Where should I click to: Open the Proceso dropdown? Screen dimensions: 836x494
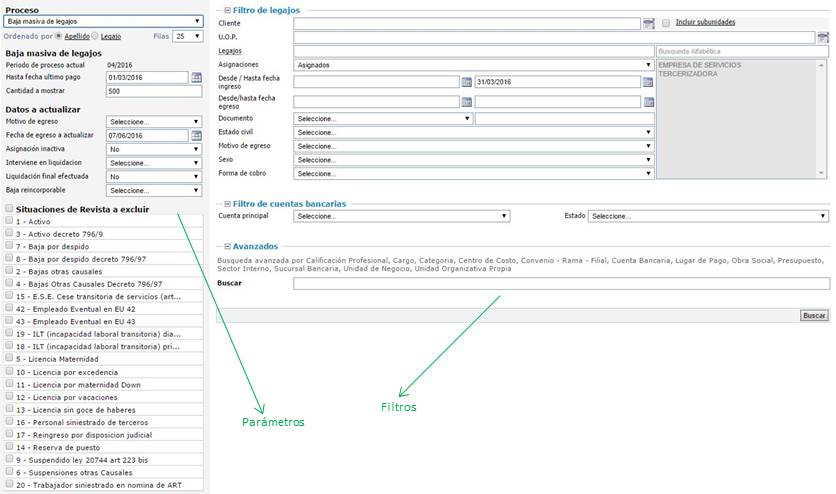pyautogui.click(x=102, y=21)
